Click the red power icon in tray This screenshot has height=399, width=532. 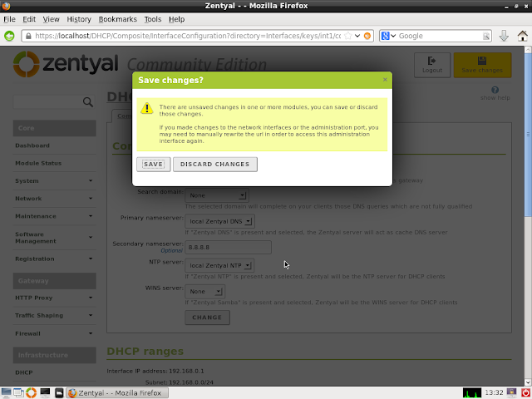[525, 393]
